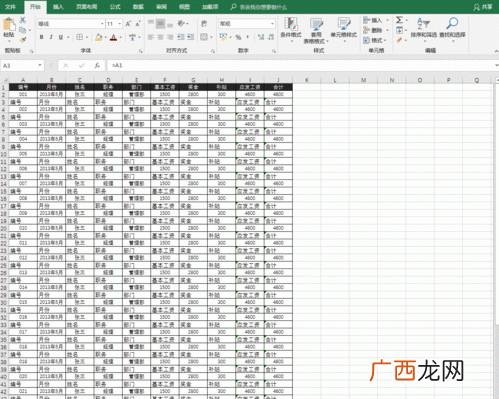The width and height of the screenshot is (499, 399).
Task: Toggle Underline formatting
Action: (61, 37)
